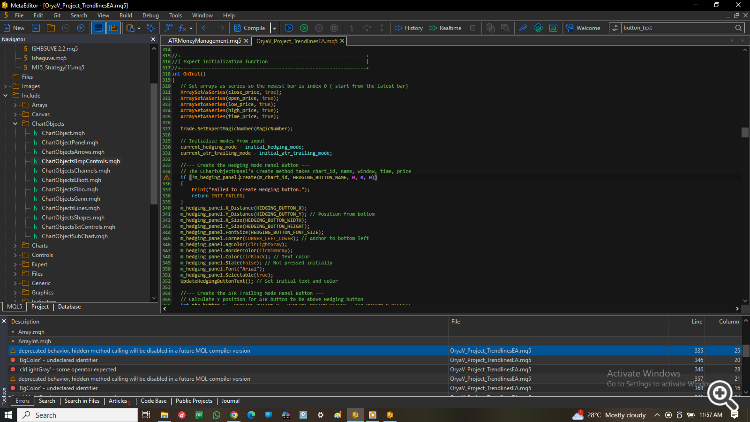The width and height of the screenshot is (750, 422).
Task: Click the Welcome button
Action: tap(584, 28)
